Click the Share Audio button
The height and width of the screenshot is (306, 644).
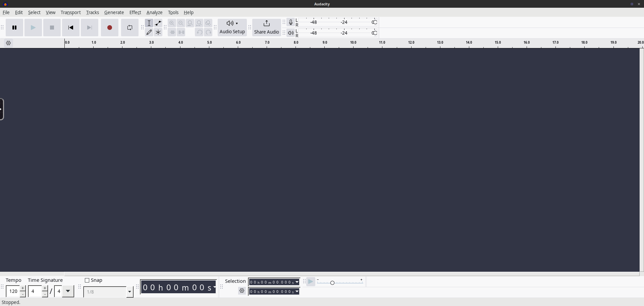[267, 28]
